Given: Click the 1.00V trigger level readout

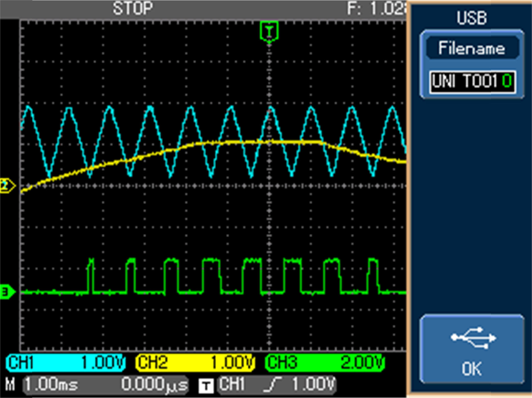Looking at the screenshot, I should tap(314, 384).
